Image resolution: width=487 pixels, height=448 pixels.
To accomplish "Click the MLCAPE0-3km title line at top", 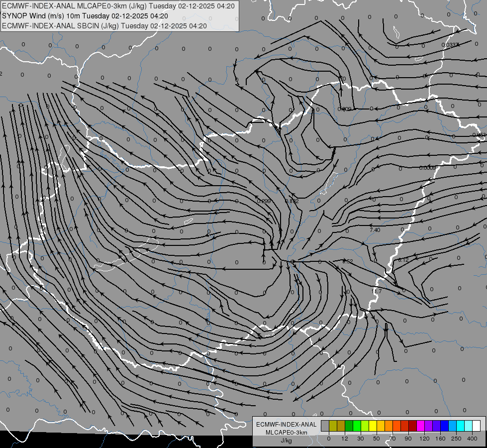I will tap(118, 6).
